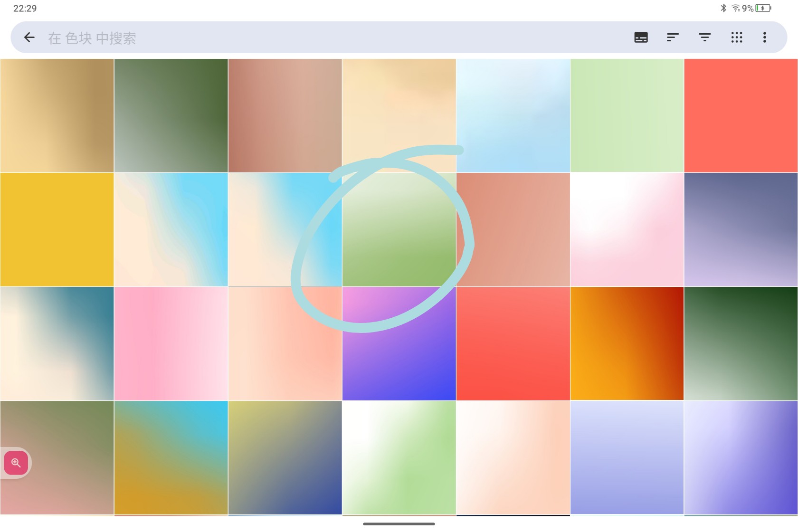Open the white to peach gradient thumbnail

[513, 457]
